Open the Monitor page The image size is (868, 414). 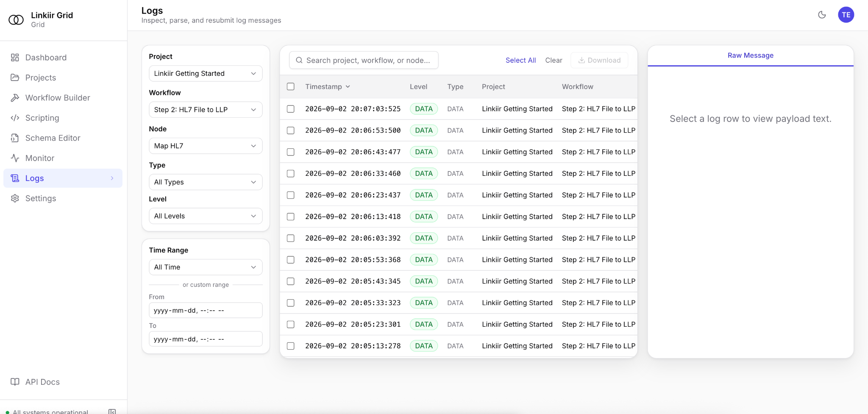(x=63, y=158)
